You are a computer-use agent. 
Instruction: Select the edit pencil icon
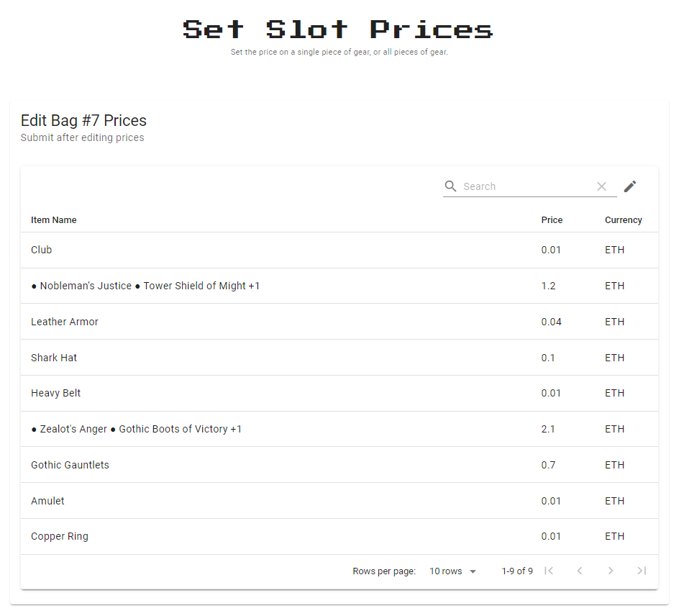(x=629, y=186)
